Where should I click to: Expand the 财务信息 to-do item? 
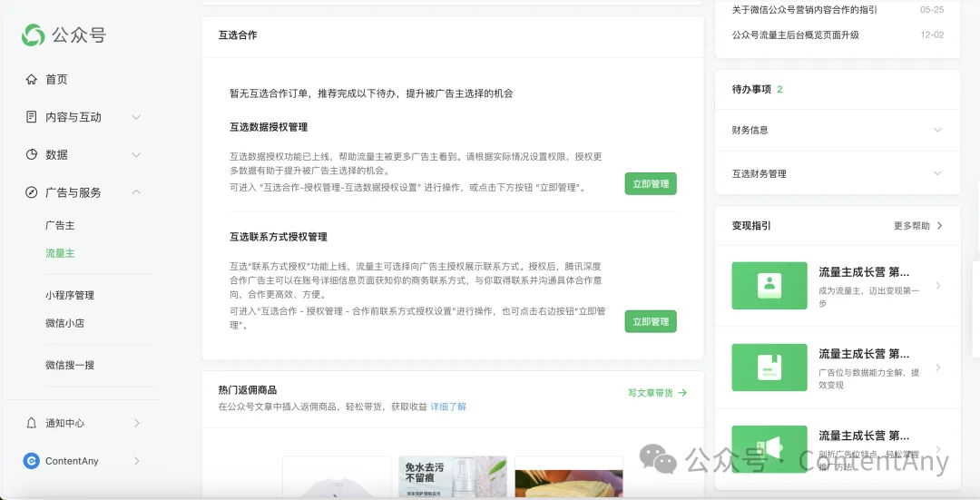pyautogui.click(x=937, y=130)
